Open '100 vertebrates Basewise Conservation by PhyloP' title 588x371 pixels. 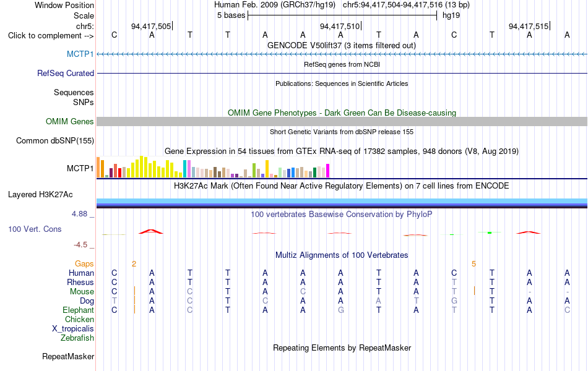(x=342, y=215)
